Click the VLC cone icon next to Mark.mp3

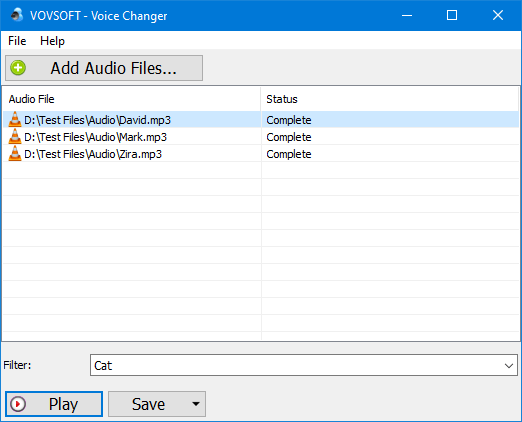click(15, 137)
